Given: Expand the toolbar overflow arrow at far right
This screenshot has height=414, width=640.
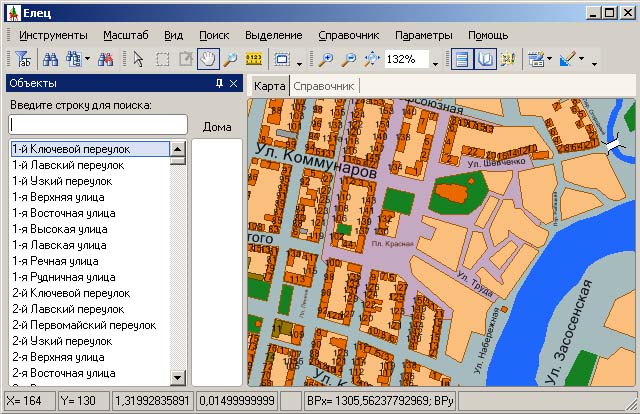Looking at the screenshot, I should [x=594, y=64].
